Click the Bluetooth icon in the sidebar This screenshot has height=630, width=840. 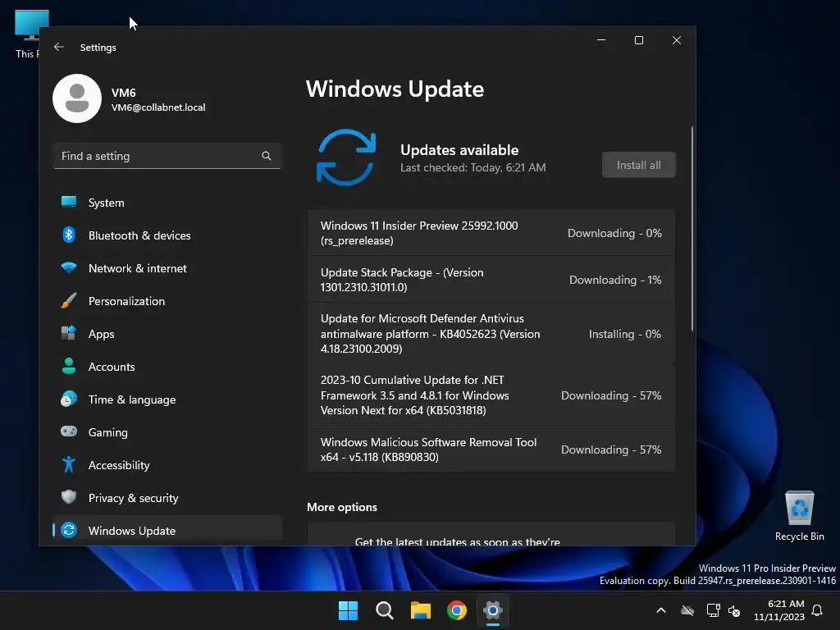(69, 235)
